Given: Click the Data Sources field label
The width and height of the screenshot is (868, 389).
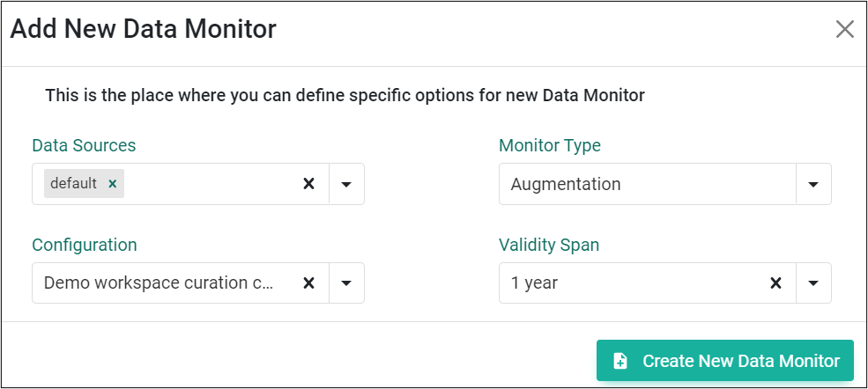Looking at the screenshot, I should pos(84,145).
